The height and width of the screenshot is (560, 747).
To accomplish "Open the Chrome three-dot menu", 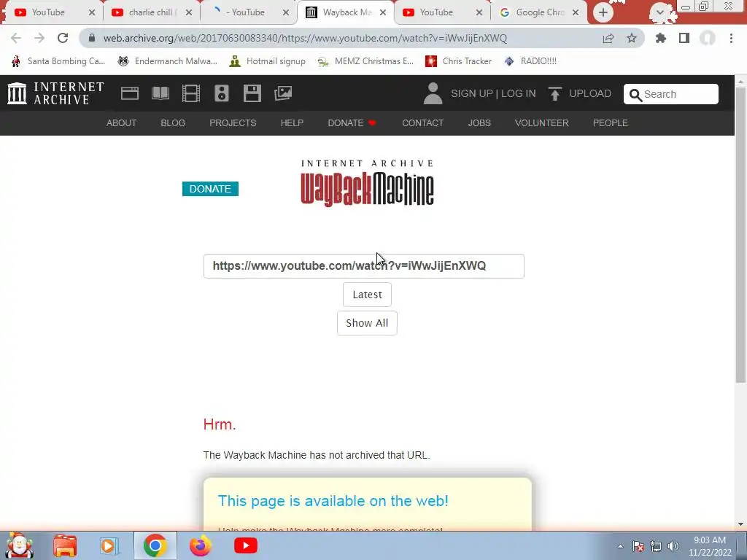I will coord(731,38).
